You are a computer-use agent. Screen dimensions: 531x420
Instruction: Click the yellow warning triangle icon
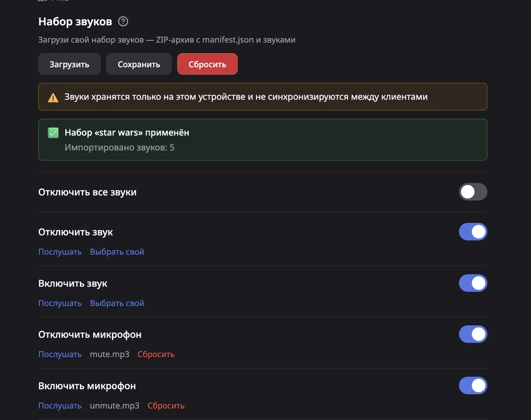coord(53,97)
